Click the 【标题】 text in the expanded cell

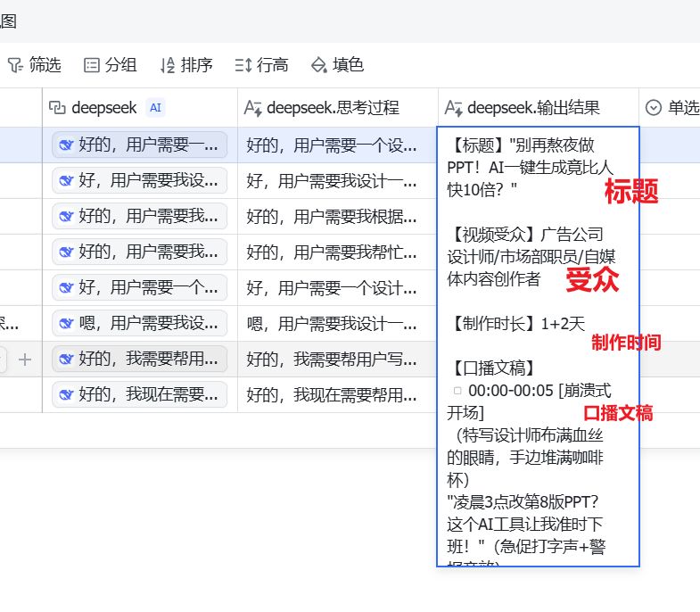point(478,145)
